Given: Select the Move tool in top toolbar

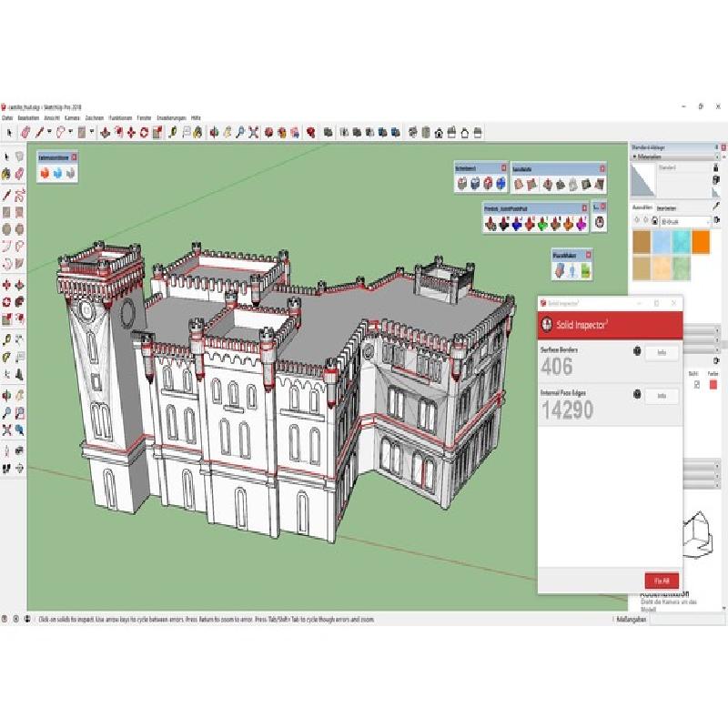Looking at the screenshot, I should pos(131,133).
